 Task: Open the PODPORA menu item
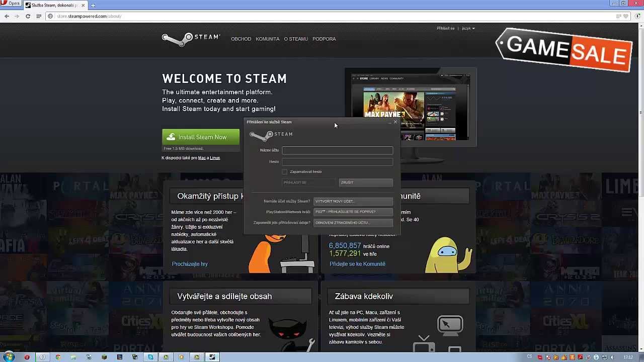(x=324, y=39)
